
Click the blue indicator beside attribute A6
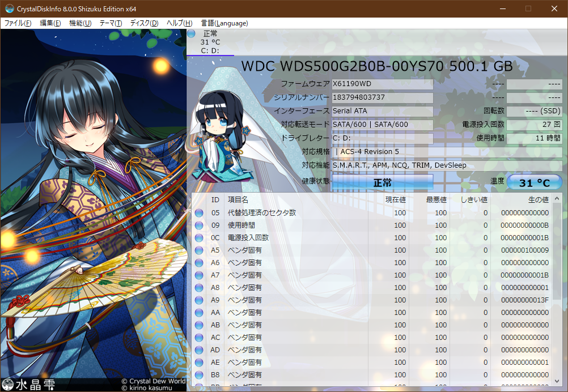pos(198,262)
